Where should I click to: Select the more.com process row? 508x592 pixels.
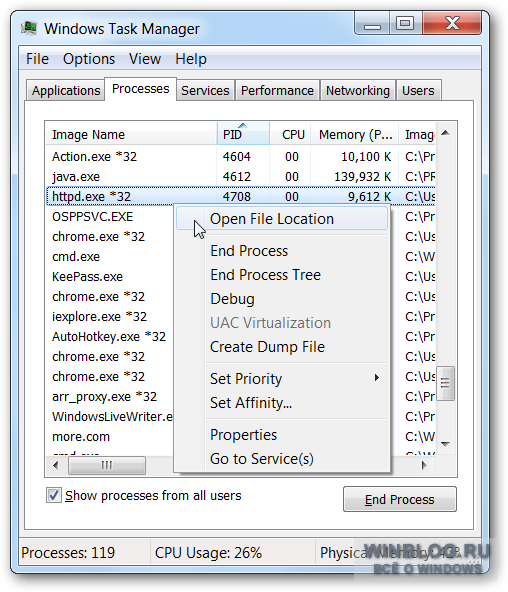coord(109,436)
